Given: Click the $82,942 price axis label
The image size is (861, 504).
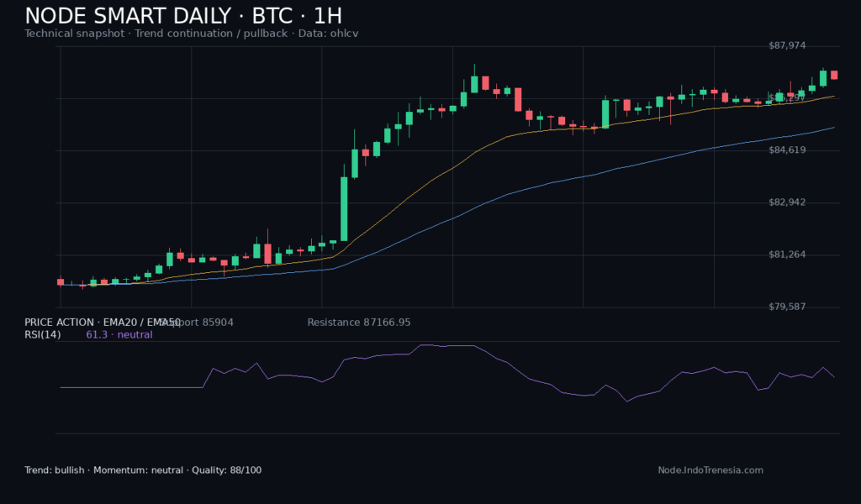Looking at the screenshot, I should [x=787, y=202].
